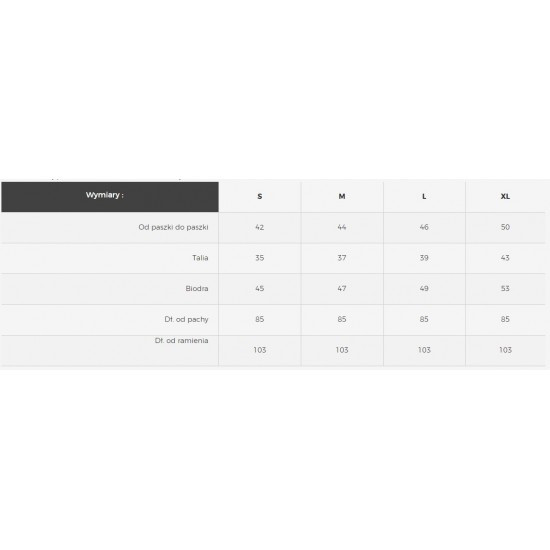Click Talia value 43 for XL

coord(505,258)
